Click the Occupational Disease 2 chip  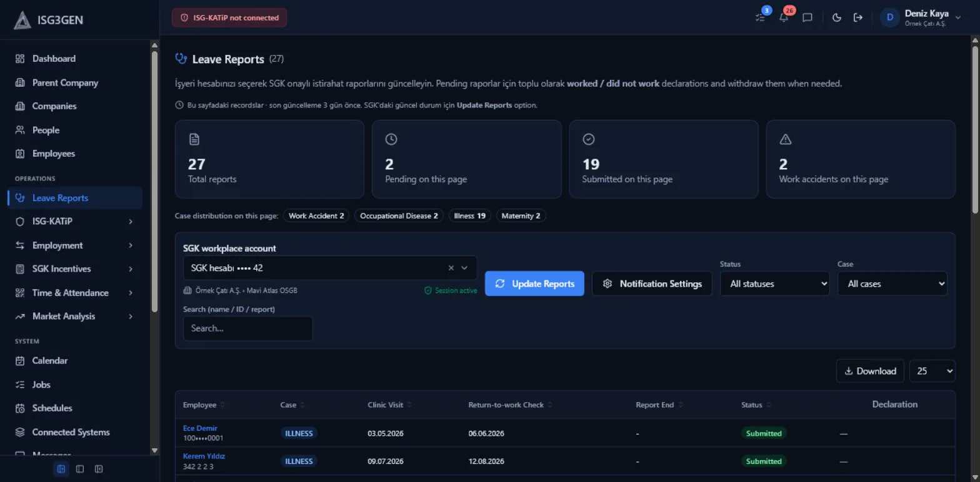(x=399, y=216)
